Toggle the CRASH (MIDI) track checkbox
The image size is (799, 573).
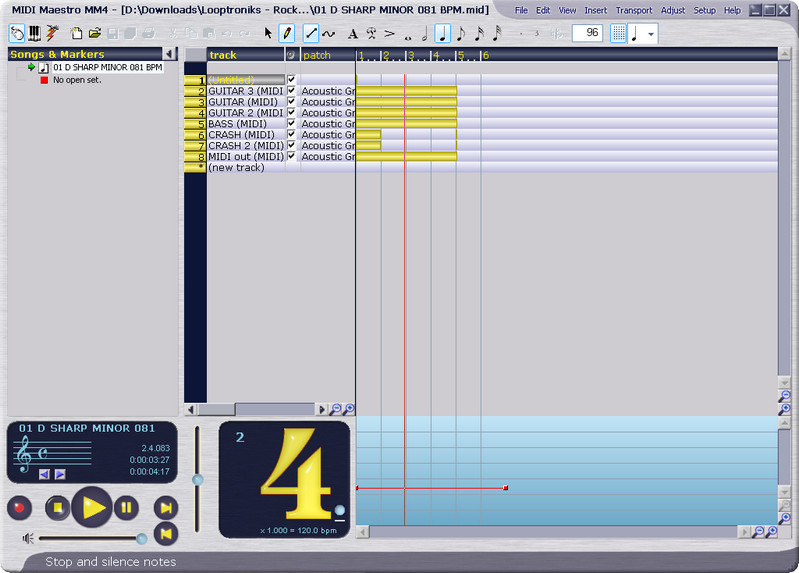point(292,134)
